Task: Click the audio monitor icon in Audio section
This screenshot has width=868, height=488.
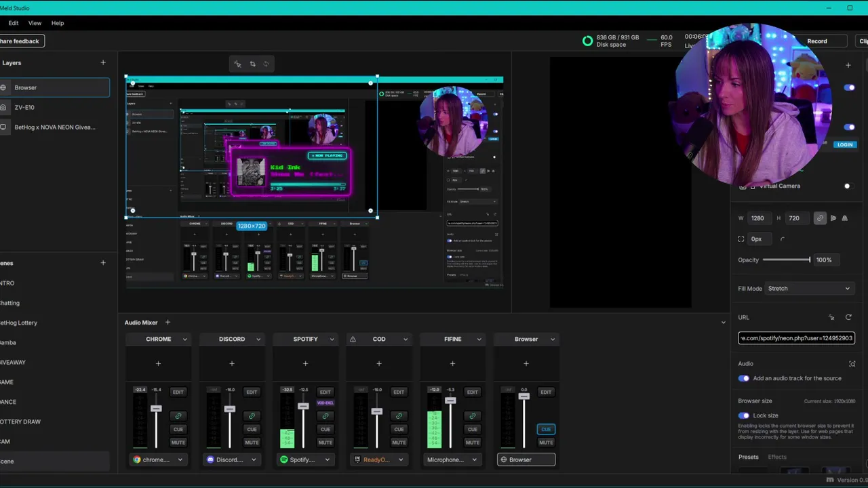Action: click(x=852, y=364)
